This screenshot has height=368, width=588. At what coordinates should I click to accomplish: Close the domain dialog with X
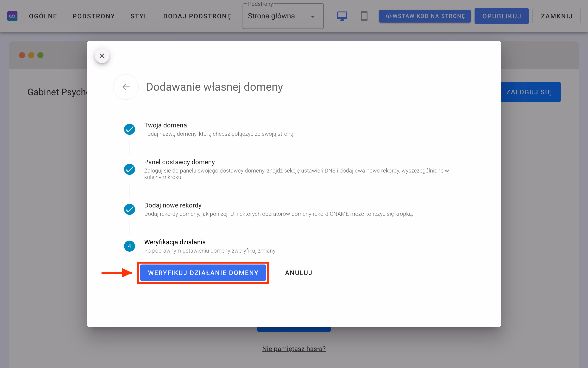tap(102, 56)
